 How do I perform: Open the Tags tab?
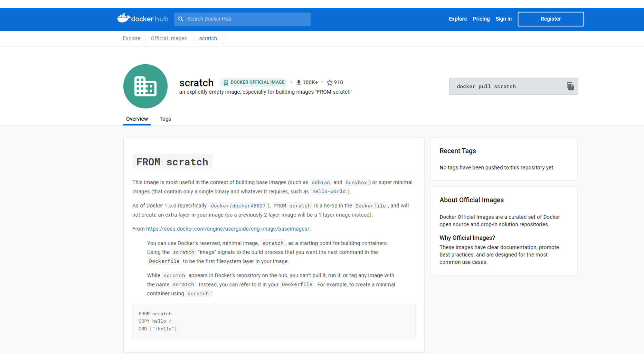165,119
